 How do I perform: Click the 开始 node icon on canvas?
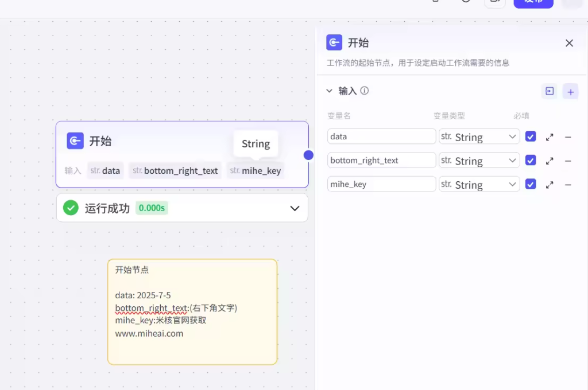(75, 141)
